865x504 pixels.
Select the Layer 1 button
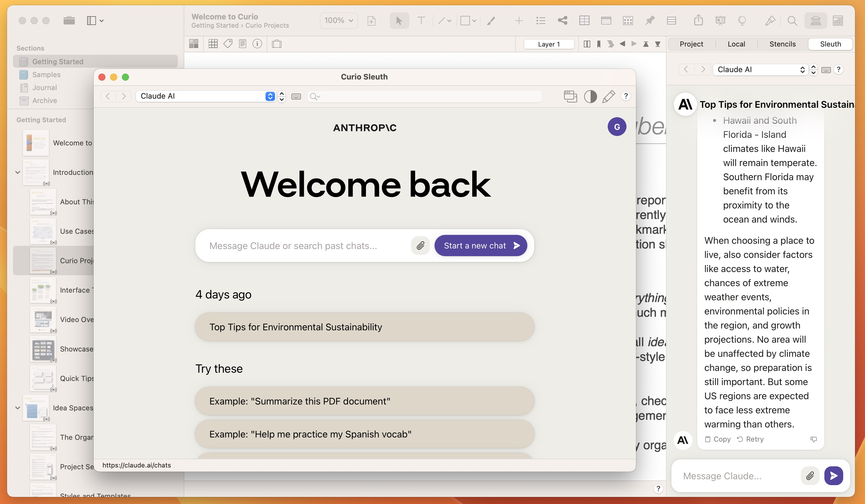(x=549, y=44)
